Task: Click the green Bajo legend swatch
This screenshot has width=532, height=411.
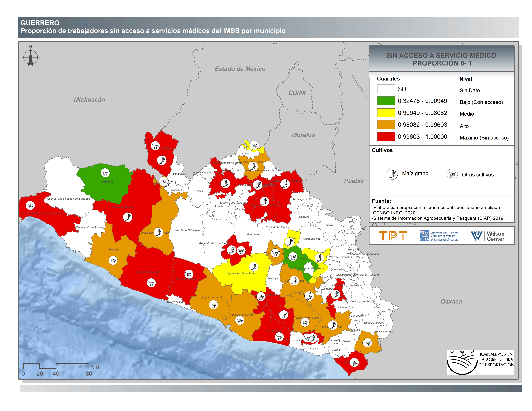Action: 386,101
